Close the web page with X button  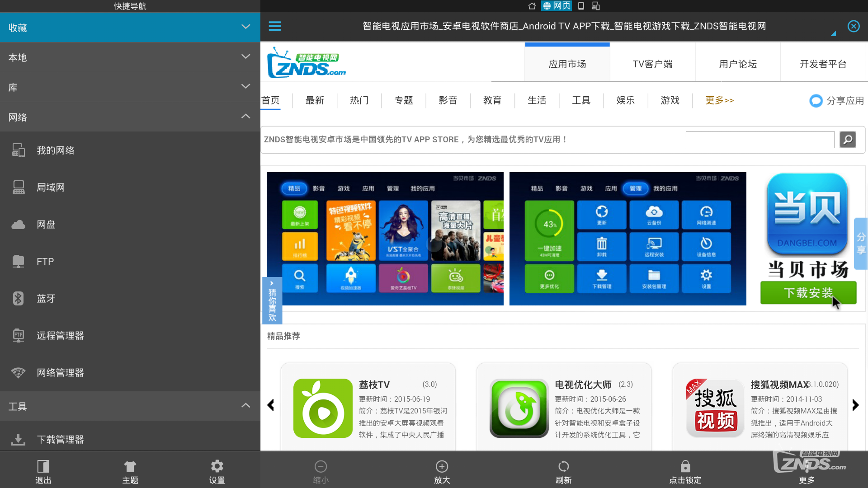tap(854, 26)
